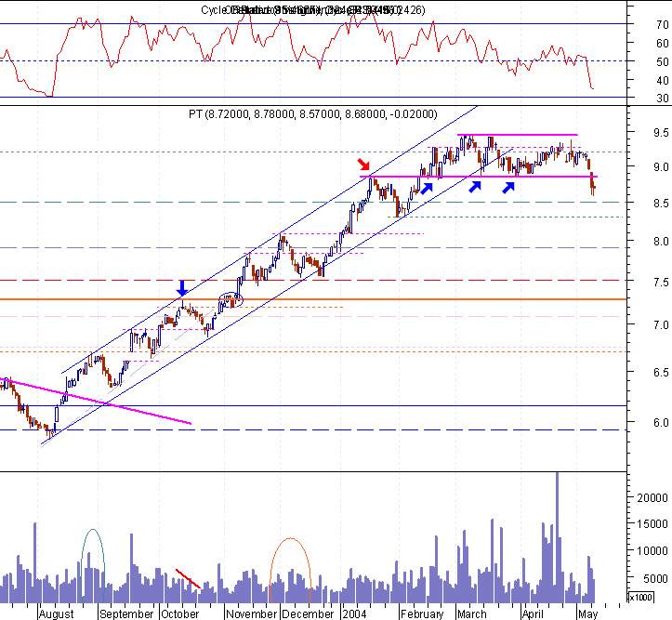Click the 6.0 price axis label
Viewport: 672px width, 620px height.
[x=661, y=423]
